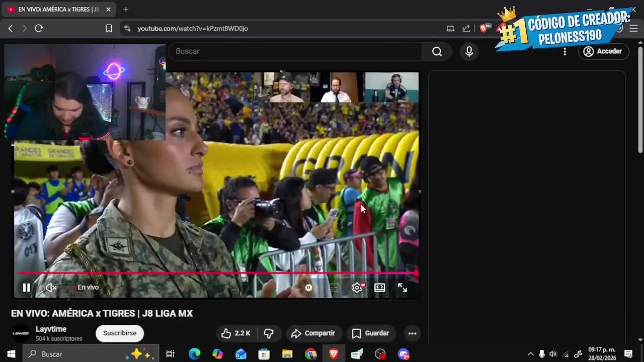Open the Compartir share dialog
The width and height of the screenshot is (644, 362).
tap(313, 333)
